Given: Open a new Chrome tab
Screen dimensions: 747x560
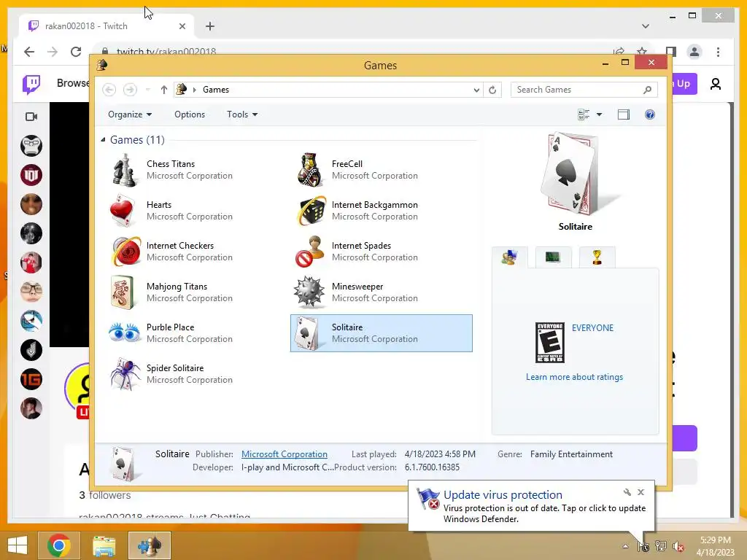Looking at the screenshot, I should coord(210,26).
